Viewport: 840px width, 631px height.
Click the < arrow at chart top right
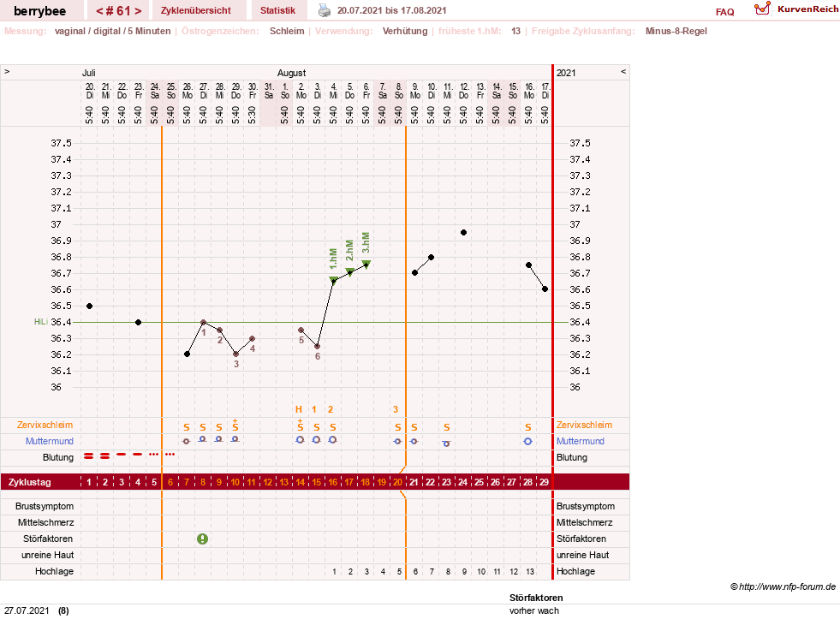coord(623,71)
